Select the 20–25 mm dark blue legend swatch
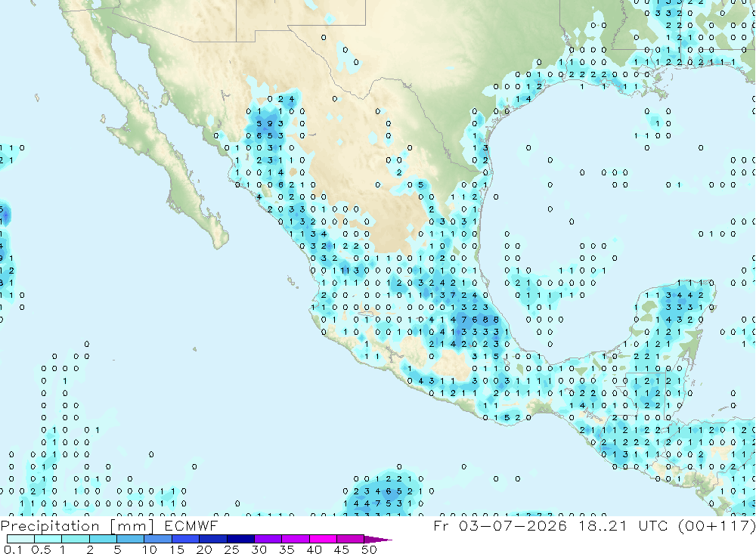Image resolution: width=756 pixels, height=554 pixels. click(x=212, y=539)
